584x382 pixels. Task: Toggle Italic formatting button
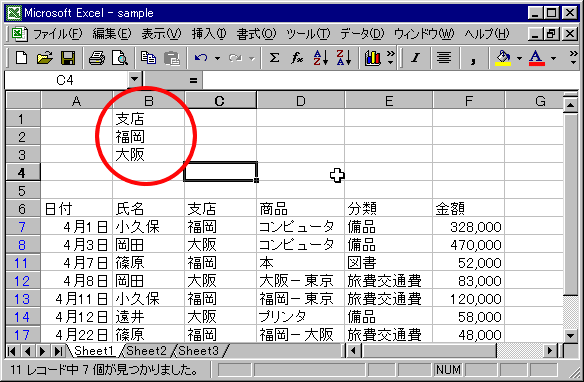point(416,58)
